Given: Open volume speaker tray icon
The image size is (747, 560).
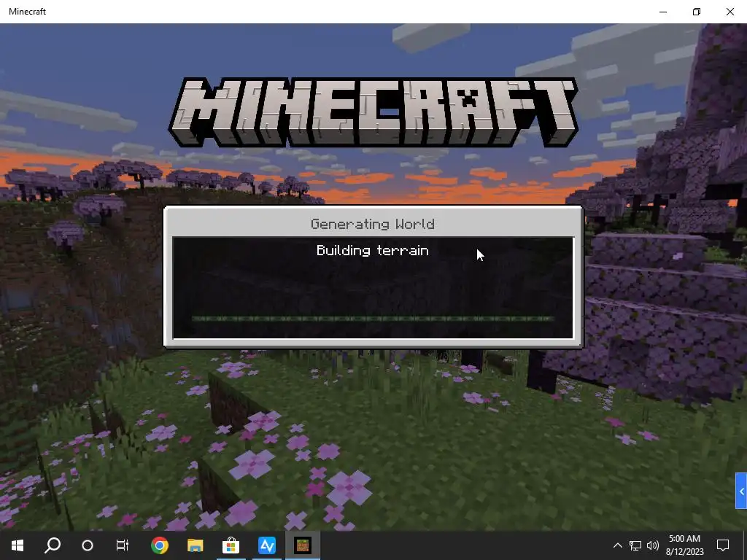Looking at the screenshot, I should tap(653, 545).
